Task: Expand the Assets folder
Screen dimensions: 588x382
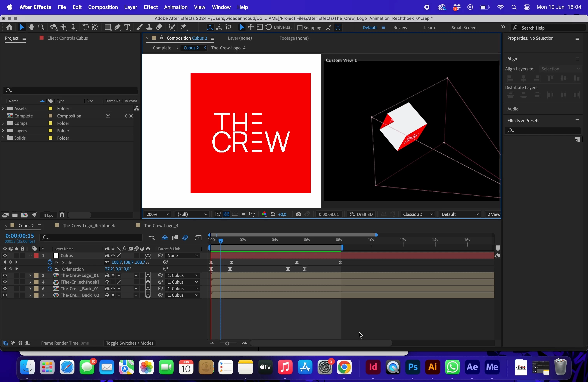Action: click(x=3, y=109)
